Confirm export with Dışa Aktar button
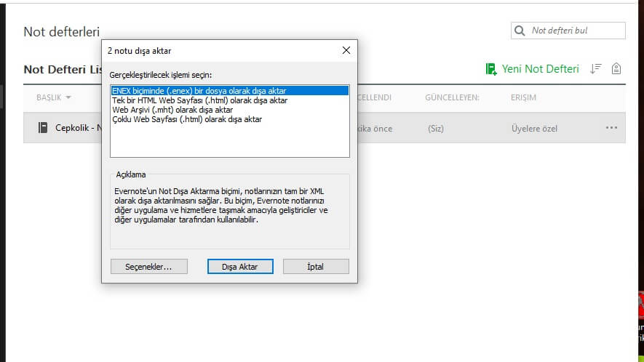The height and width of the screenshot is (362, 644). tap(240, 266)
